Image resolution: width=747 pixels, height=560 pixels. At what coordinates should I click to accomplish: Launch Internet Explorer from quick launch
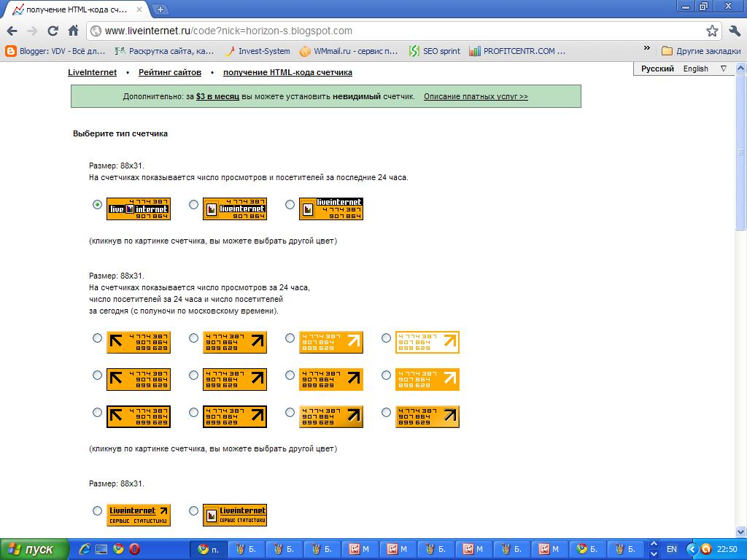click(85, 550)
